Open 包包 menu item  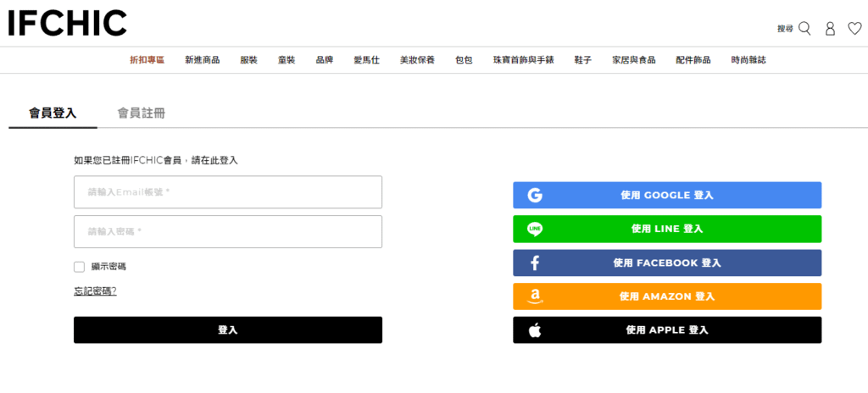[x=464, y=60]
